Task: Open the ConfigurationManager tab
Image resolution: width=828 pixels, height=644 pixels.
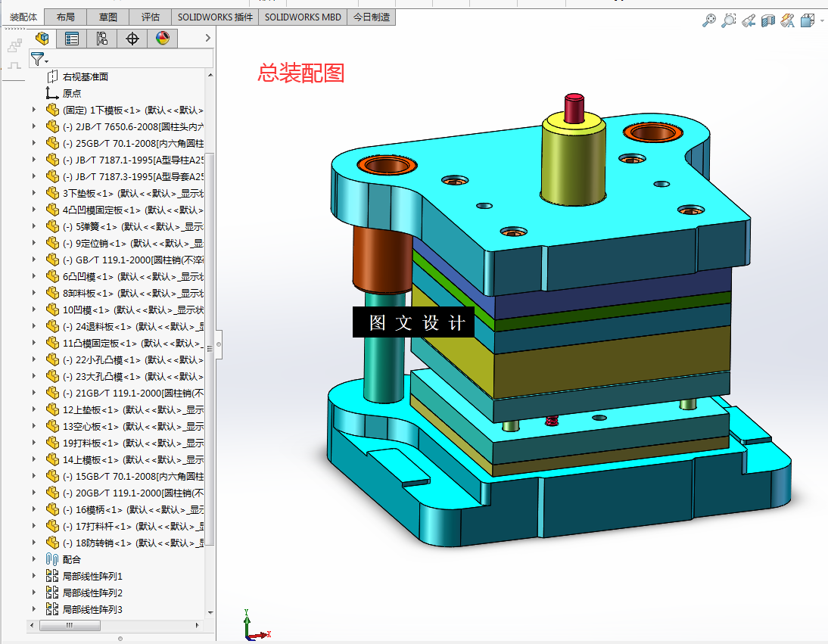Action: click(x=102, y=38)
